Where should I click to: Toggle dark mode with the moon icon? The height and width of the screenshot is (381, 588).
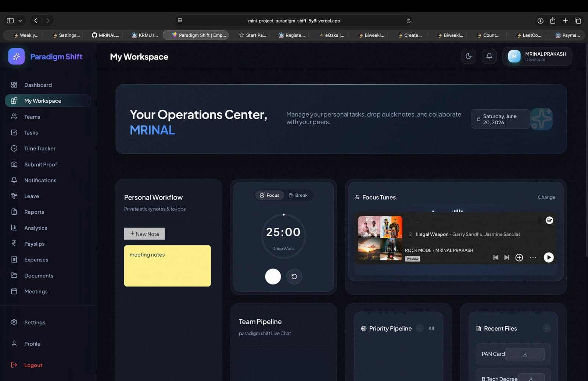pyautogui.click(x=469, y=56)
